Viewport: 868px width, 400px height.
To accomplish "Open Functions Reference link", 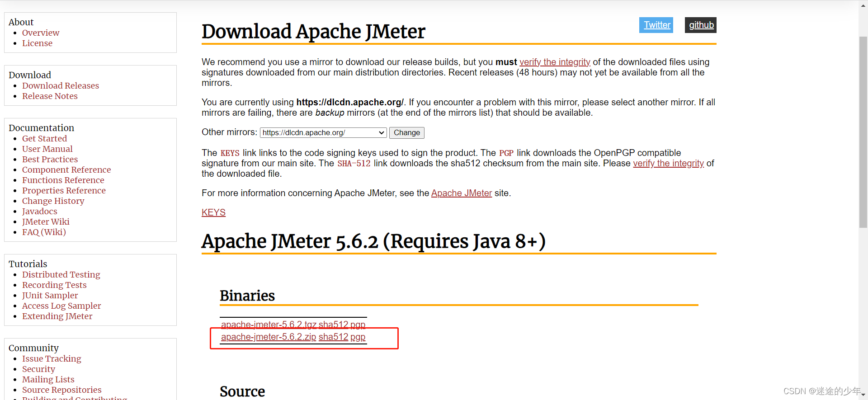I will pyautogui.click(x=63, y=180).
